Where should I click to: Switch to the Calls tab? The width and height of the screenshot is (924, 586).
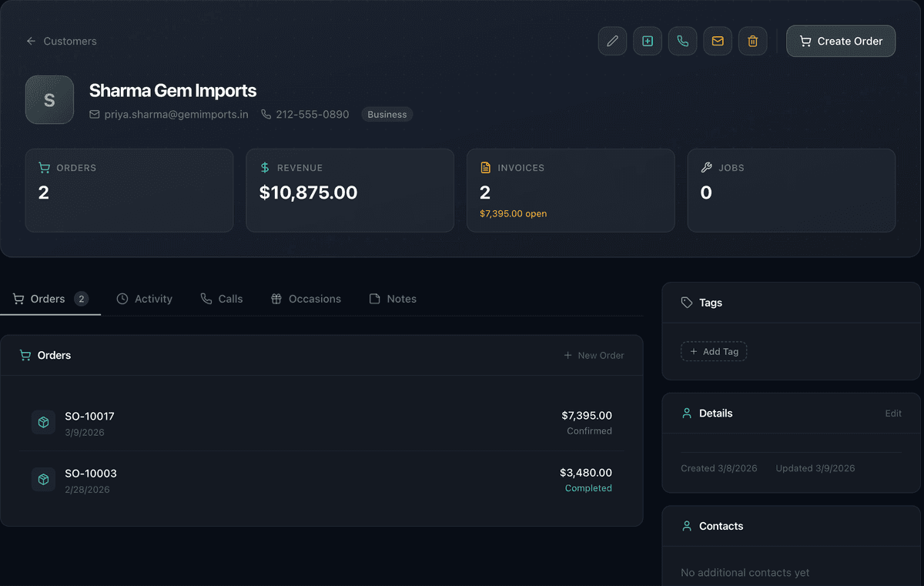point(222,299)
